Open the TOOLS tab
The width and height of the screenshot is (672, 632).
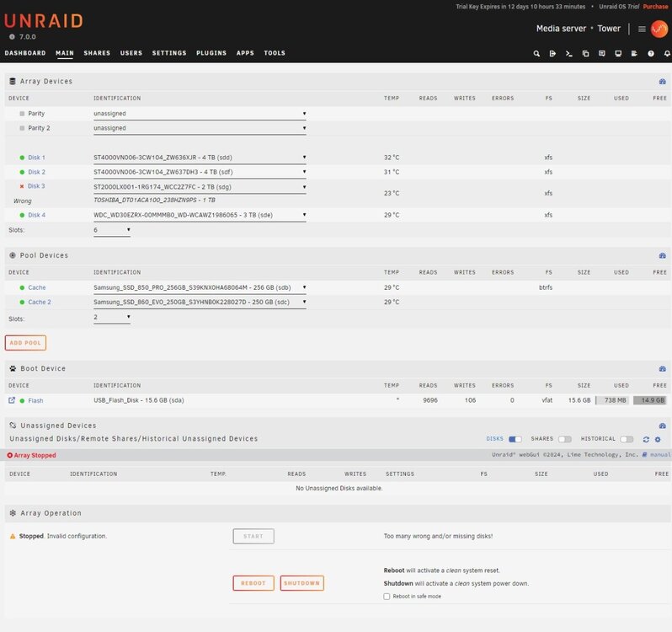[275, 53]
